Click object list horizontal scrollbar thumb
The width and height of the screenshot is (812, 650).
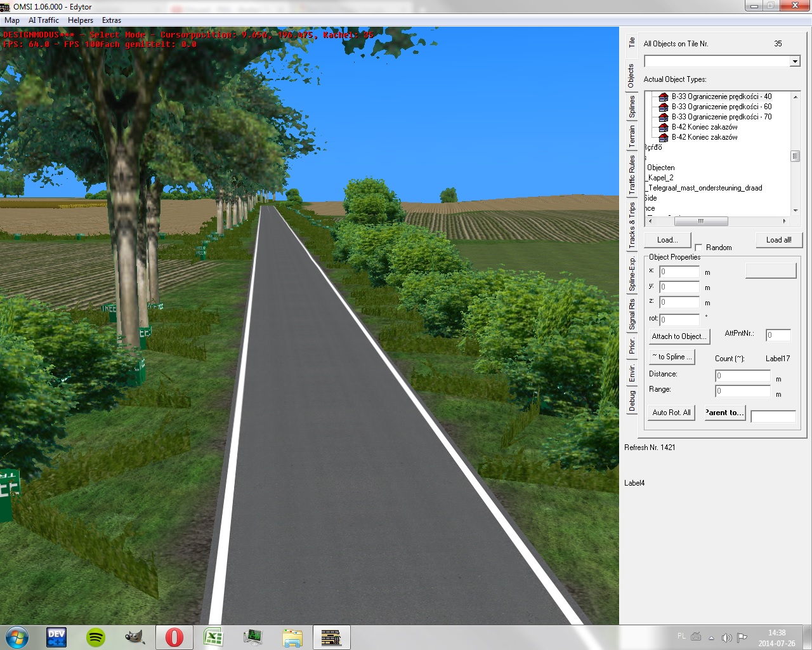point(701,221)
